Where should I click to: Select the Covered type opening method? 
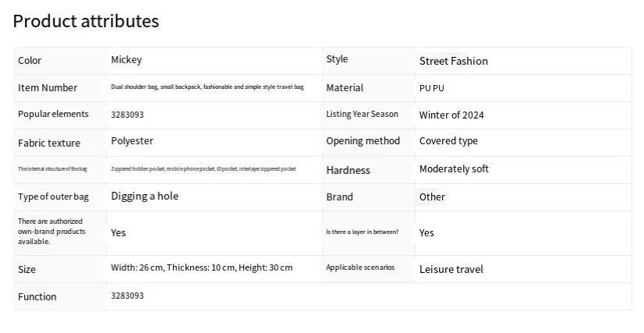point(448,141)
